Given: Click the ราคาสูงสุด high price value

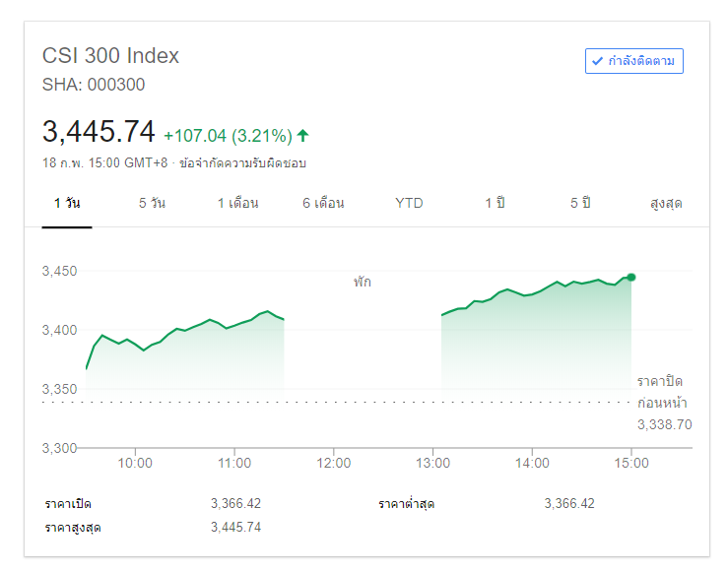Looking at the screenshot, I should coord(235,527).
